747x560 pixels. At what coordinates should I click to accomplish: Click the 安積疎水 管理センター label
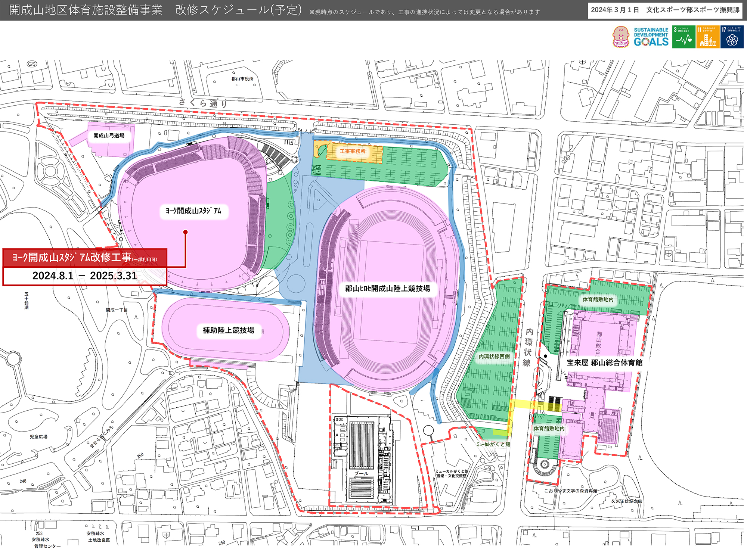[46, 543]
